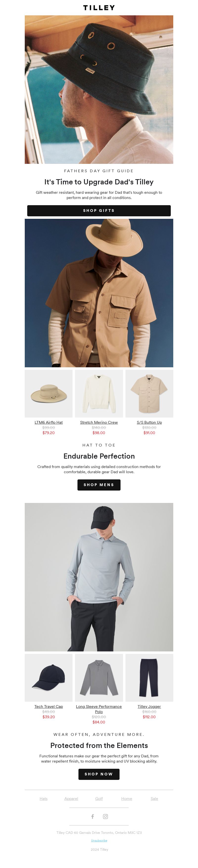Click the SHOP MENS button
198x868 pixels.
point(99,485)
